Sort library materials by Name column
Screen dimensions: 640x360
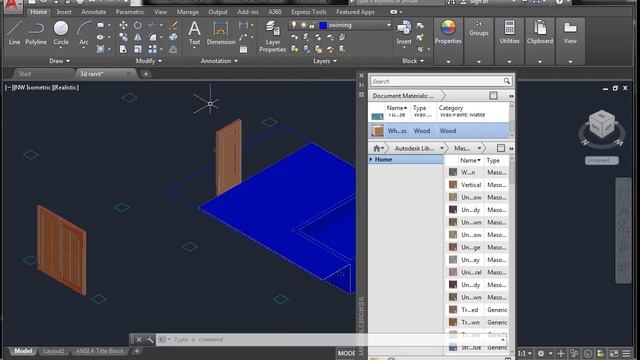pyautogui.click(x=470, y=160)
